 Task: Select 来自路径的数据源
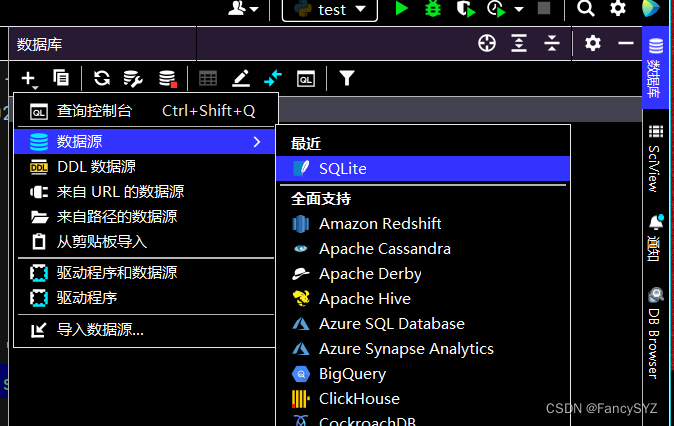pos(144,217)
